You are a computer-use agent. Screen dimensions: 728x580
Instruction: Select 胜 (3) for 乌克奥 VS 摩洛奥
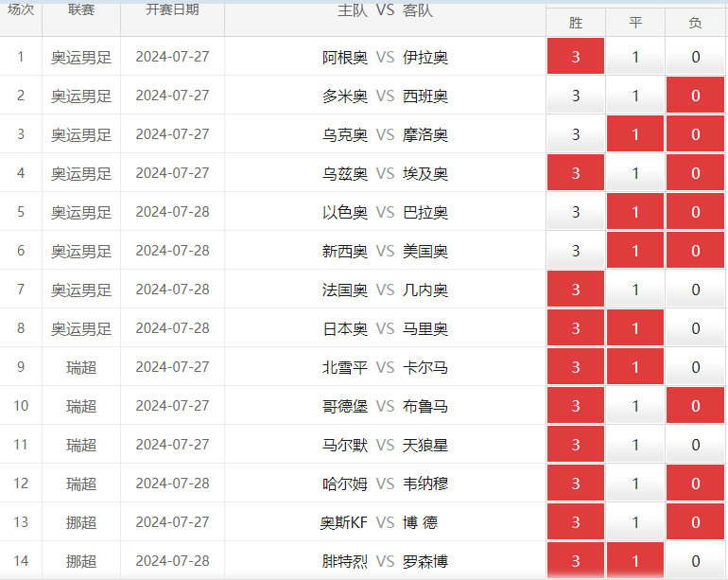576,133
